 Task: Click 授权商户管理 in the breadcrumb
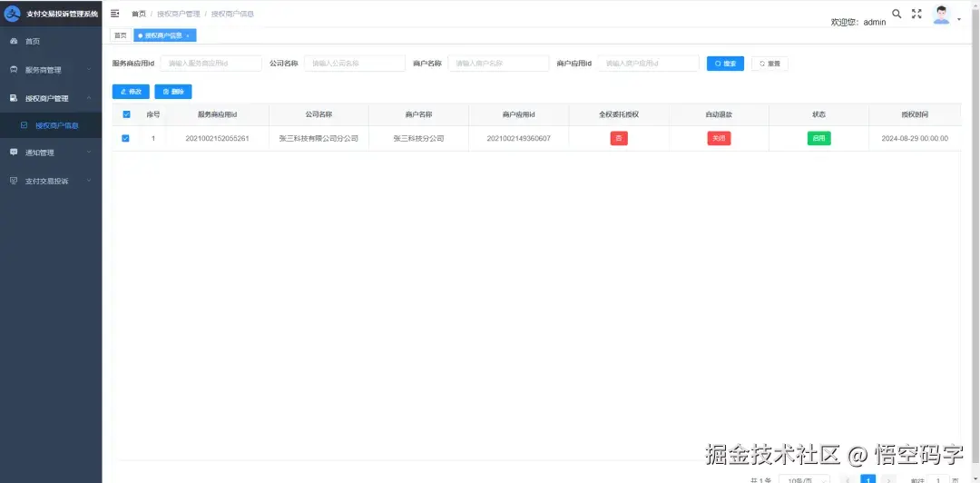[x=179, y=14]
